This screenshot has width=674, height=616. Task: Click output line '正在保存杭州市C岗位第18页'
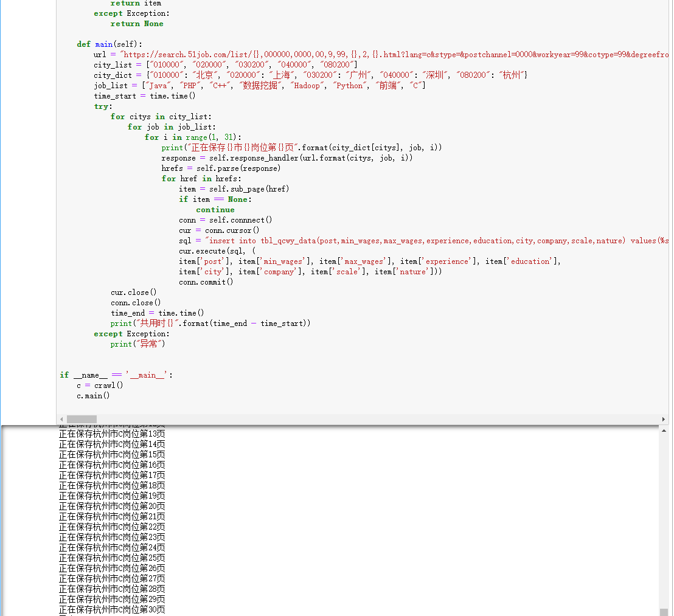tap(112, 485)
